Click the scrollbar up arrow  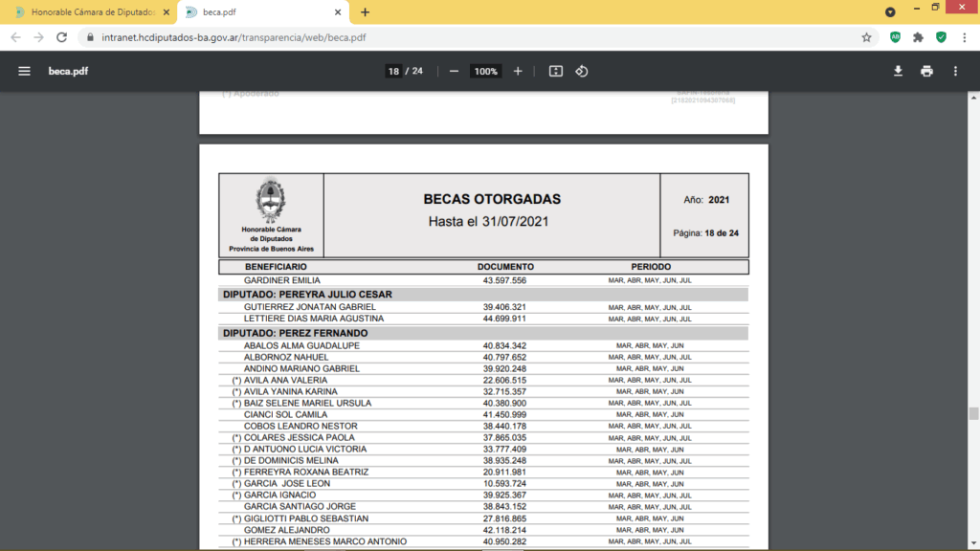click(973, 99)
